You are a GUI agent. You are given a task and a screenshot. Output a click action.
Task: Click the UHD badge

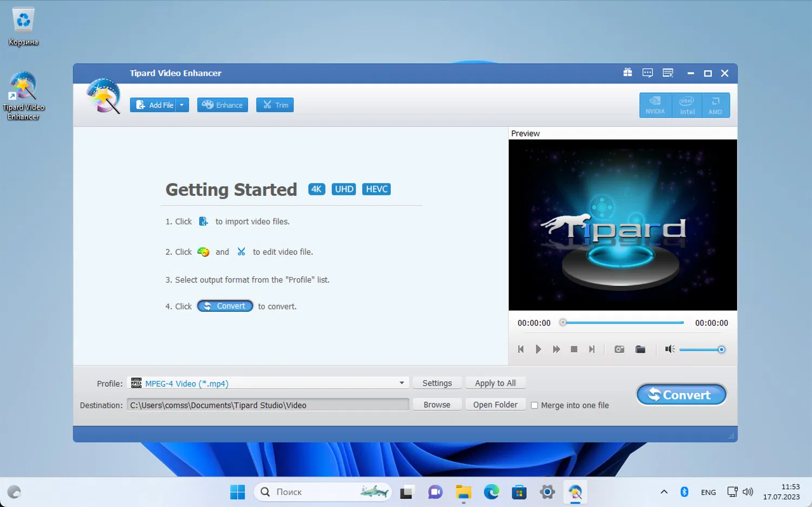click(344, 189)
